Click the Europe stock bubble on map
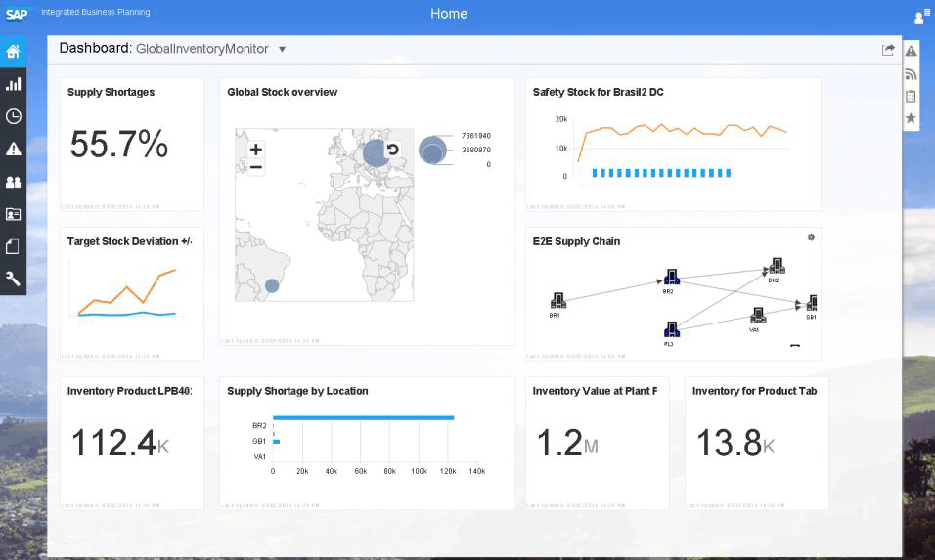Viewport: 935px width, 560px height. [x=377, y=153]
